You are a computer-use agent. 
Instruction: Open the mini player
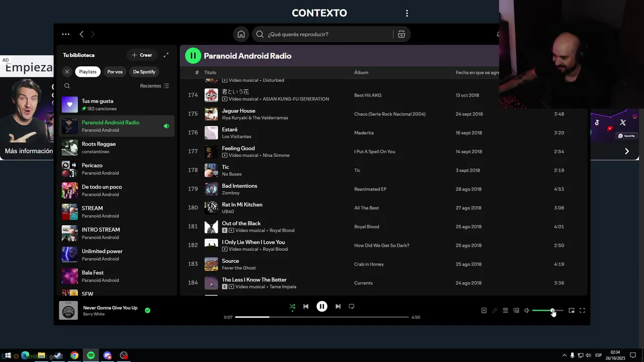point(572,311)
